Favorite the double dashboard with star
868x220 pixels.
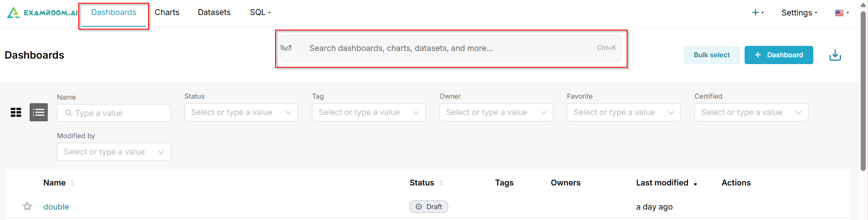27,206
